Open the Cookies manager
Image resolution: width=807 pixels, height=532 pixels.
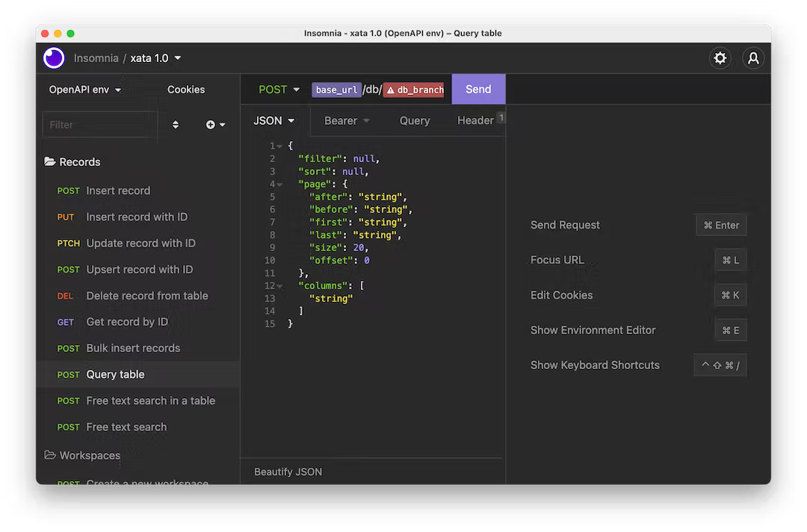[186, 90]
